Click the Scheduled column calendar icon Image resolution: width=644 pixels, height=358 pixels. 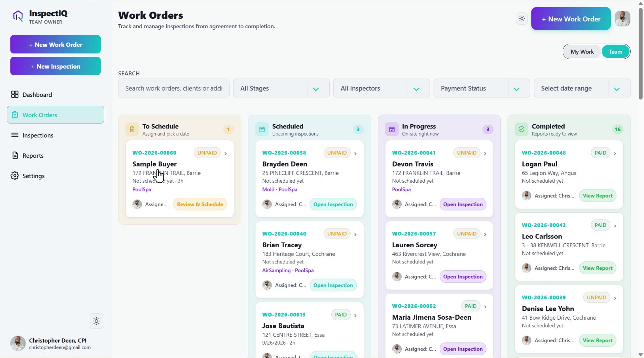(262, 129)
